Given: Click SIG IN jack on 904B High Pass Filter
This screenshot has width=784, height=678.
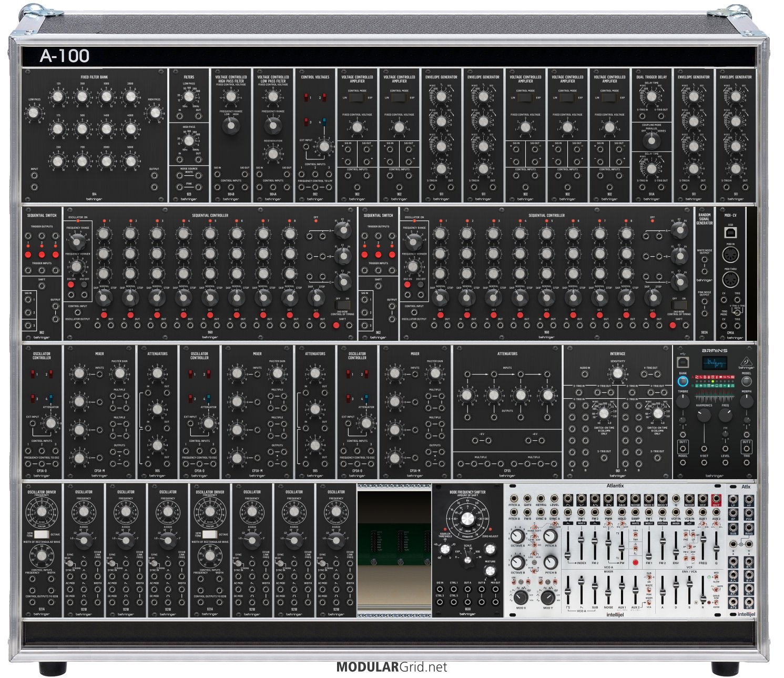Looking at the screenshot, I should (x=217, y=175).
